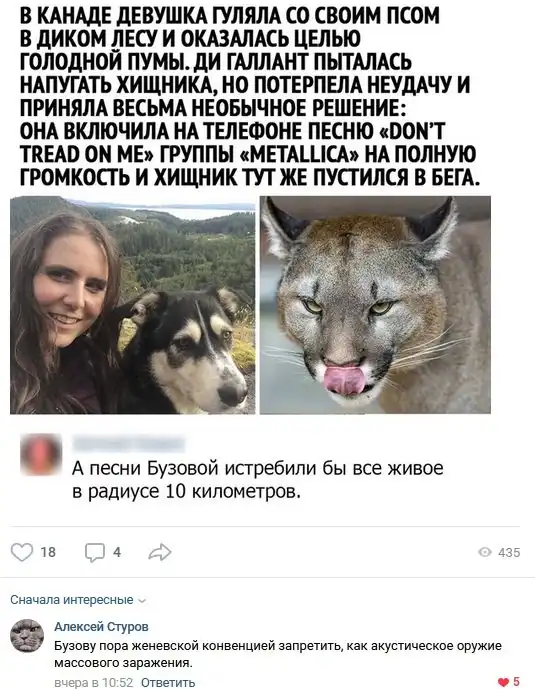The image size is (535, 689).
Task: Expand the Сначала интересные sort dropdown
Action: coord(78,600)
